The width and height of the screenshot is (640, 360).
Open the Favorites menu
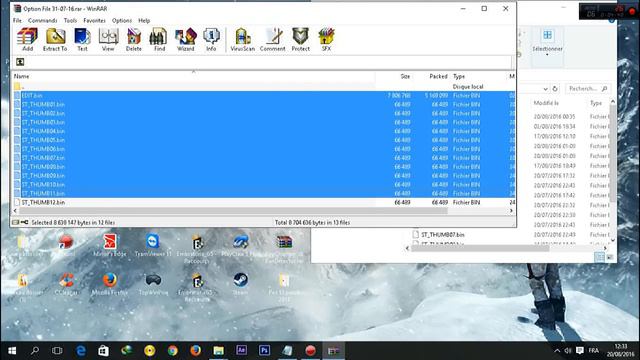click(x=94, y=20)
